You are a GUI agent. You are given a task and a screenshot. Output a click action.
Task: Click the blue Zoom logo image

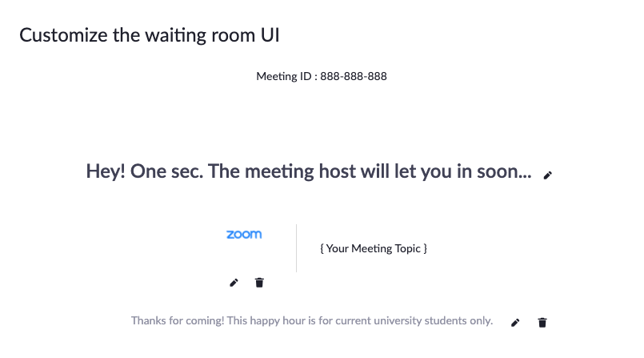coord(244,235)
